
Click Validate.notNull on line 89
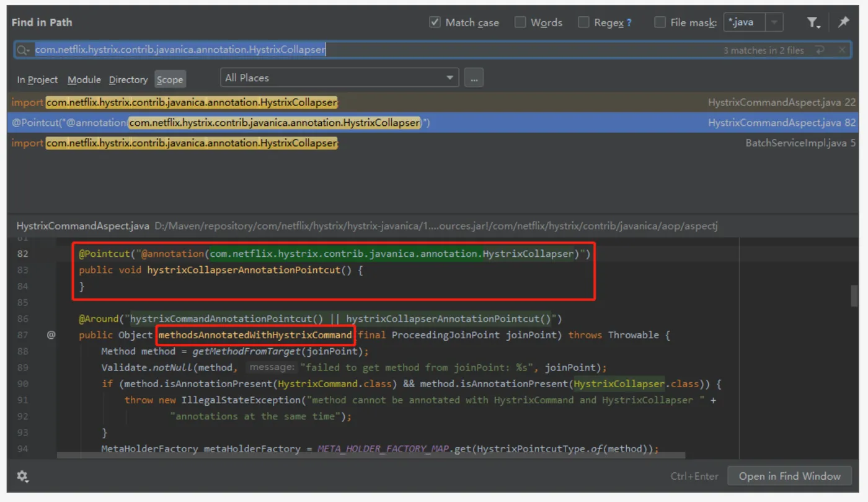click(147, 367)
